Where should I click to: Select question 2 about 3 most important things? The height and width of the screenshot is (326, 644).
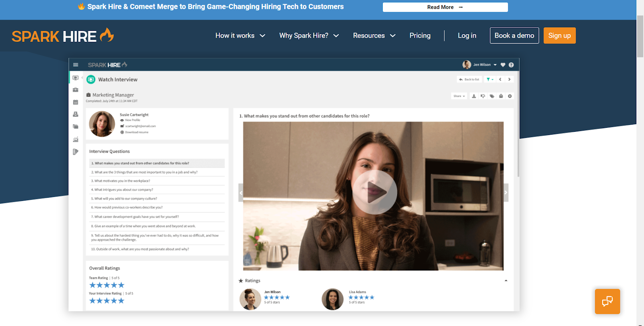click(157, 172)
